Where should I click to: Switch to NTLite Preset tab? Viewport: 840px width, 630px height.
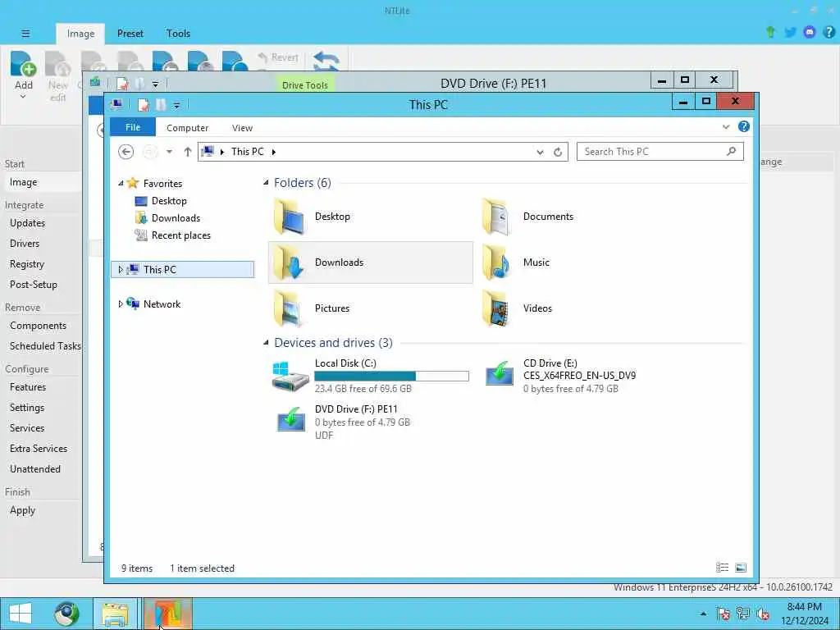[x=130, y=34]
